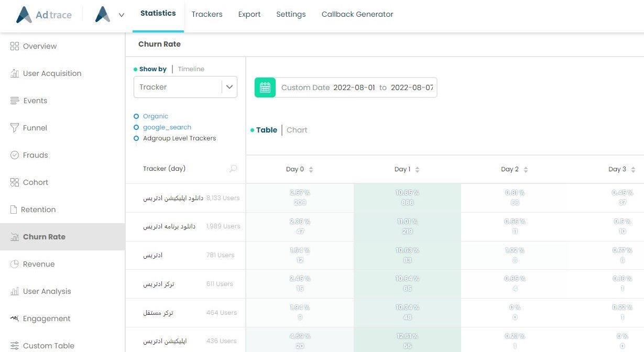Open the Trackers tab

point(207,14)
